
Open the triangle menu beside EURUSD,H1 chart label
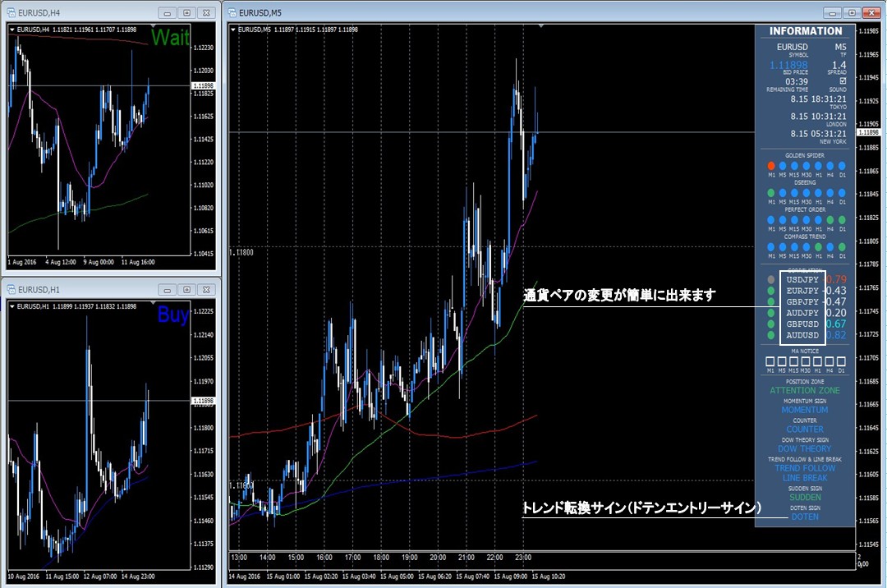(11, 306)
